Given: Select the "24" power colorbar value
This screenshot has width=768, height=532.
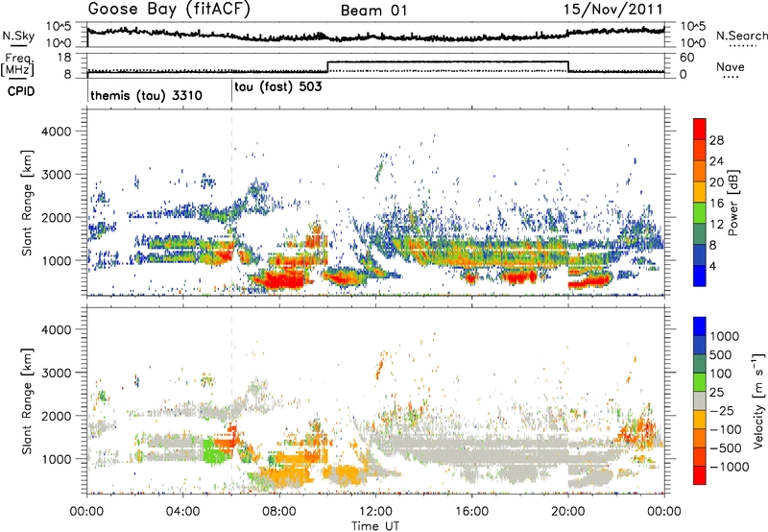Looking at the screenshot, I should (x=716, y=161).
